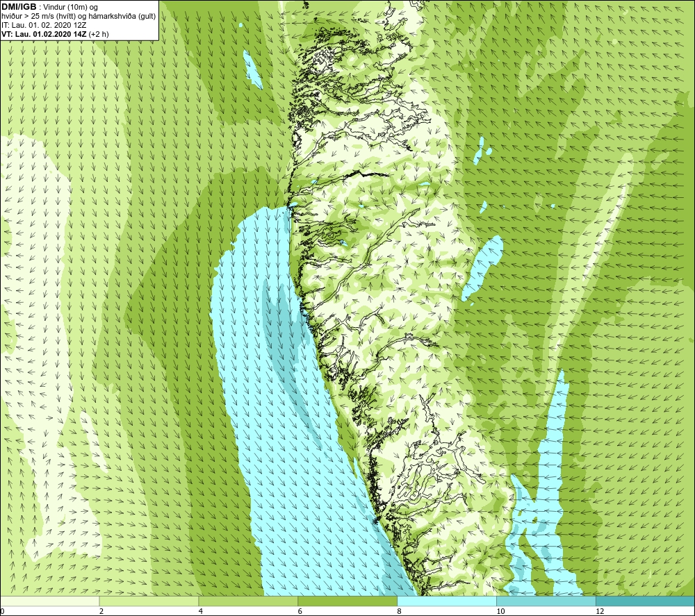Click the 'VT: Lau. 01.02.2020 14Z' line
The width and height of the screenshot is (695, 616).
(55, 34)
